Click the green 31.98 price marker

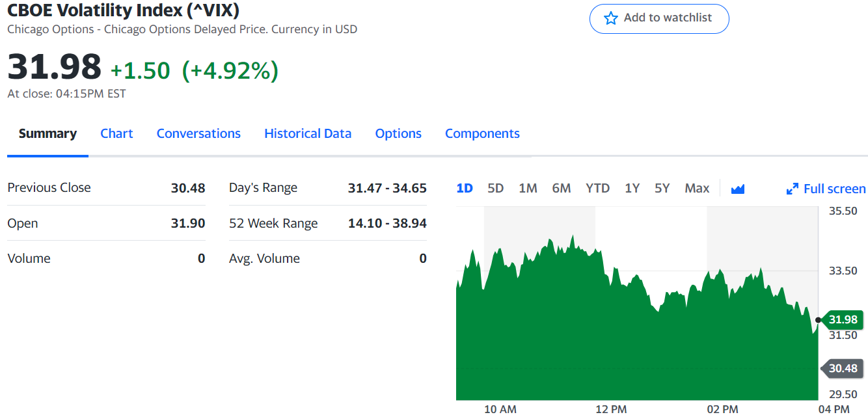tap(842, 319)
